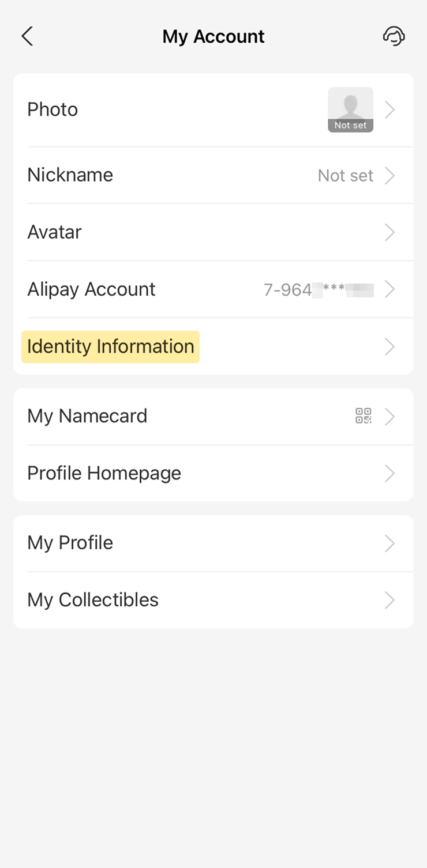The width and height of the screenshot is (427, 868).
Task: Tap the masked Alipay account number
Action: [x=318, y=289]
